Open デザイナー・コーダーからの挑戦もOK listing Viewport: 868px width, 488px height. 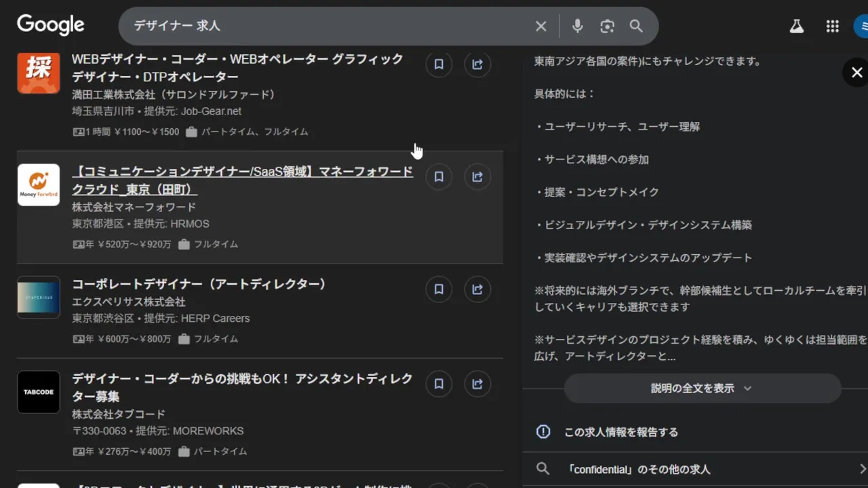[x=243, y=388]
